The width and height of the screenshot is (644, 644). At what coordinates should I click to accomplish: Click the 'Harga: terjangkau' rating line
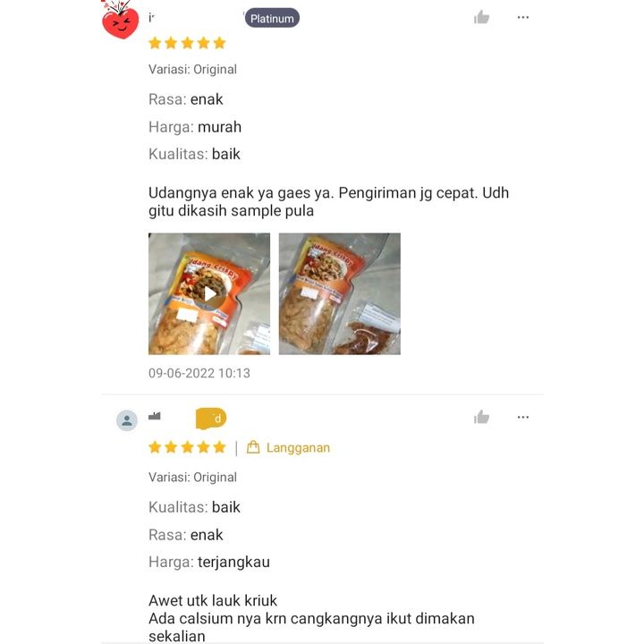pos(209,562)
